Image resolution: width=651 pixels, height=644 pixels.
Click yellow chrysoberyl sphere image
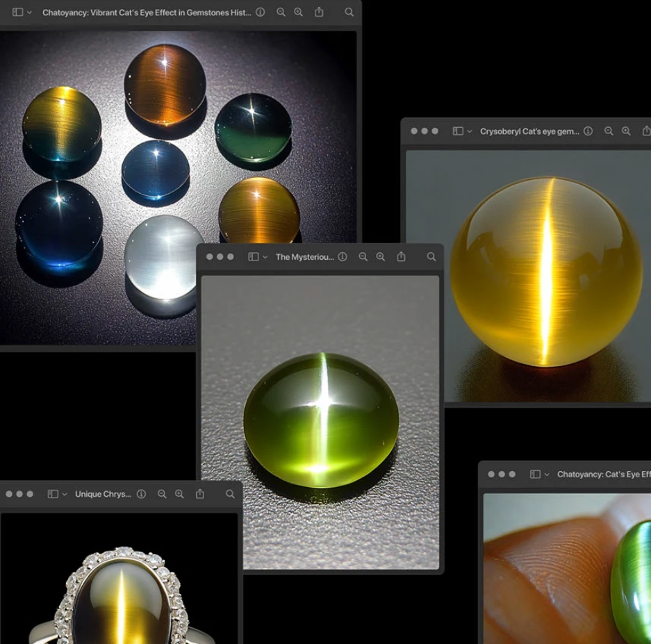point(528,276)
